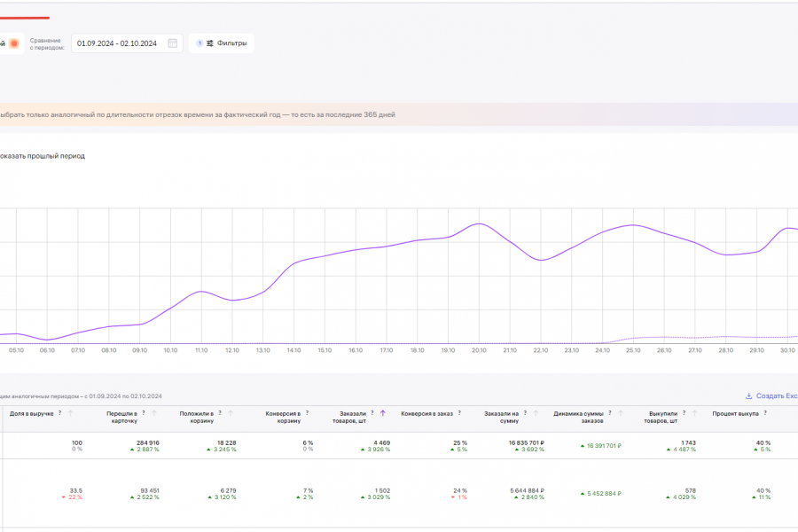Sort by Доля в выручке using its arrow
The height and width of the screenshot is (532, 798).
pos(71,413)
